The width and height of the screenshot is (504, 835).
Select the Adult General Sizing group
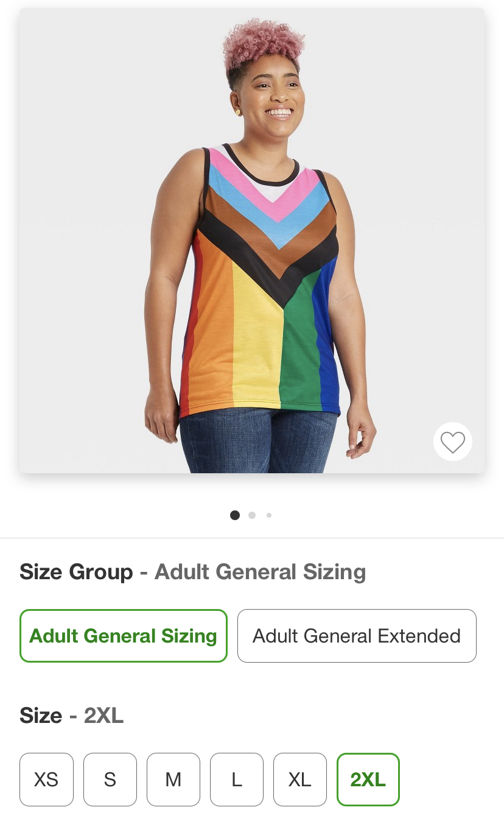click(x=124, y=636)
